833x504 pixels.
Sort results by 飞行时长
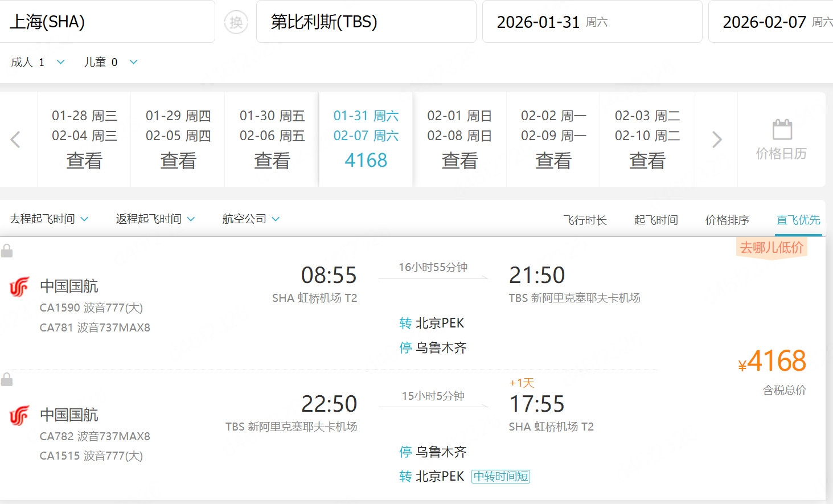click(x=585, y=220)
